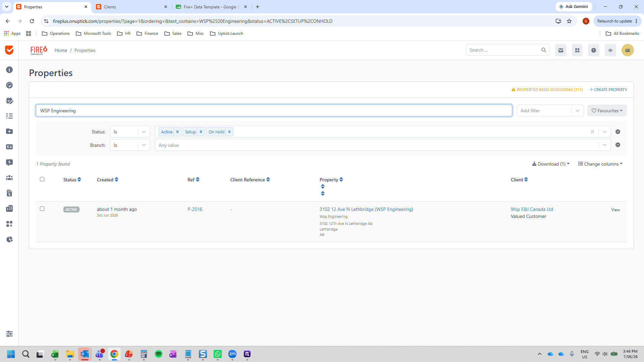This screenshot has height=362, width=644.
Task: Click Create Property button
Action: point(608,89)
